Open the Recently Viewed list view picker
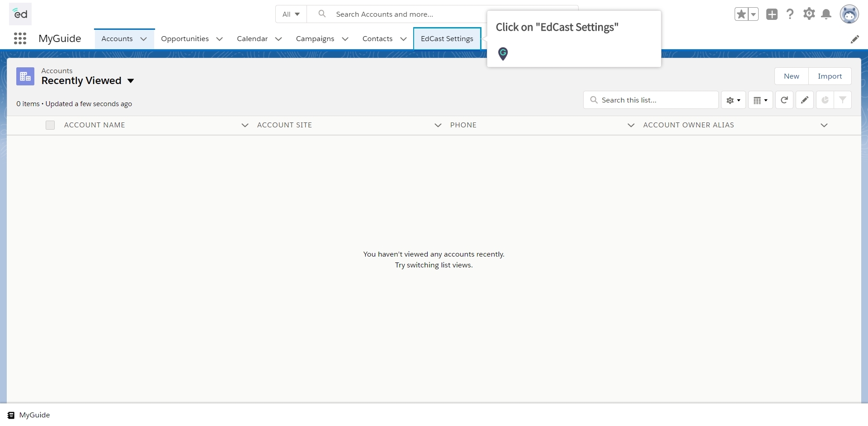This screenshot has width=868, height=426. click(x=131, y=81)
